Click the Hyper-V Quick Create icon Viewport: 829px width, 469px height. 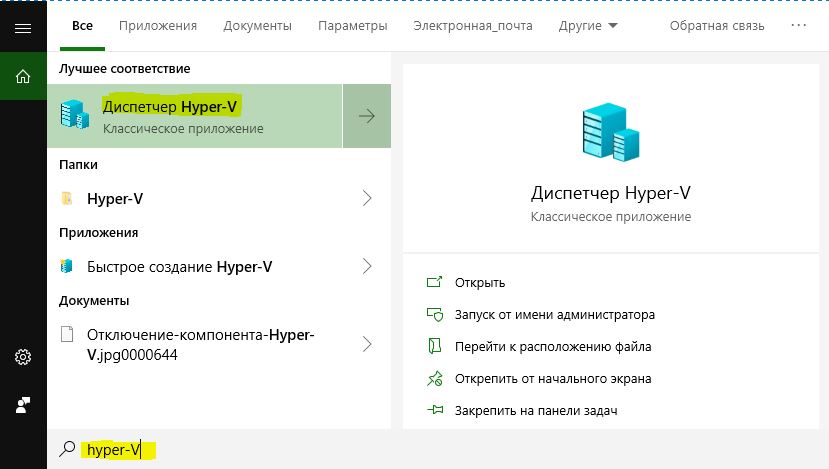click(x=67, y=266)
